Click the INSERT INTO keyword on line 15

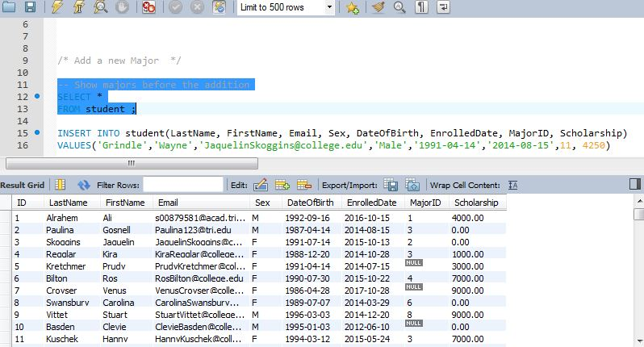point(88,133)
